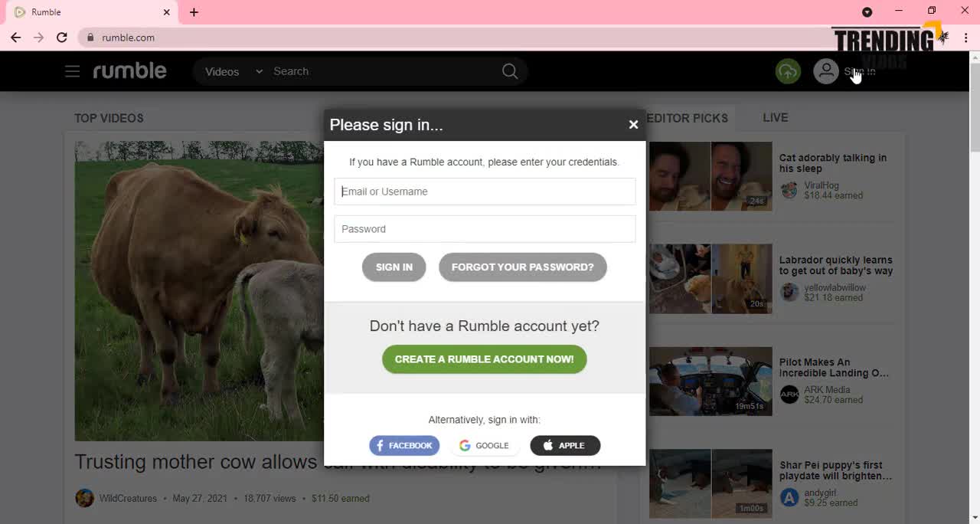Open Shar Pei puppy thumbnail
Screen dimensions: 980x524
[710, 484]
